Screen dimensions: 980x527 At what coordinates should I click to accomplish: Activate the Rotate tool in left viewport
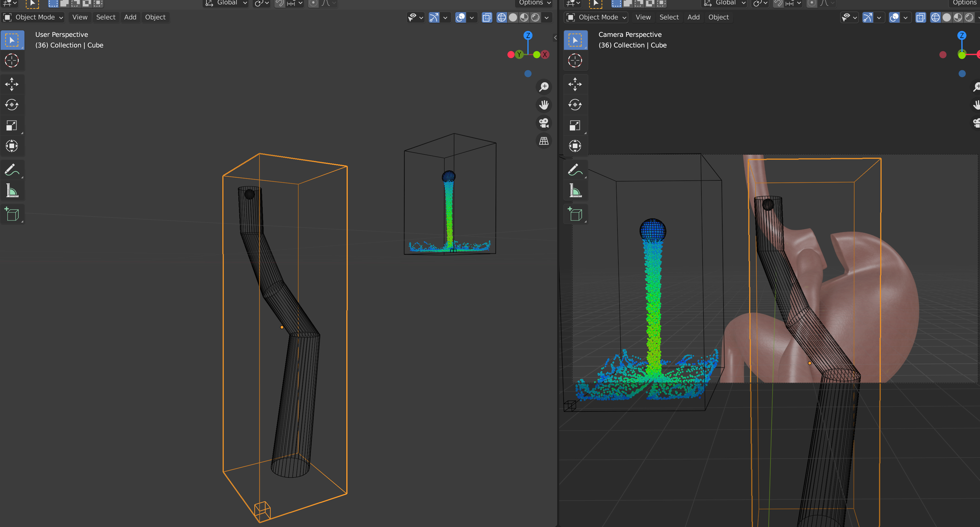click(x=12, y=105)
